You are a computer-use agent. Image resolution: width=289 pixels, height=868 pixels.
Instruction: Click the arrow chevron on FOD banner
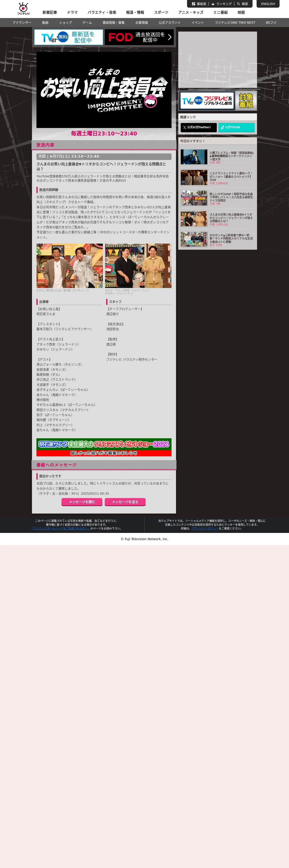click(169, 37)
